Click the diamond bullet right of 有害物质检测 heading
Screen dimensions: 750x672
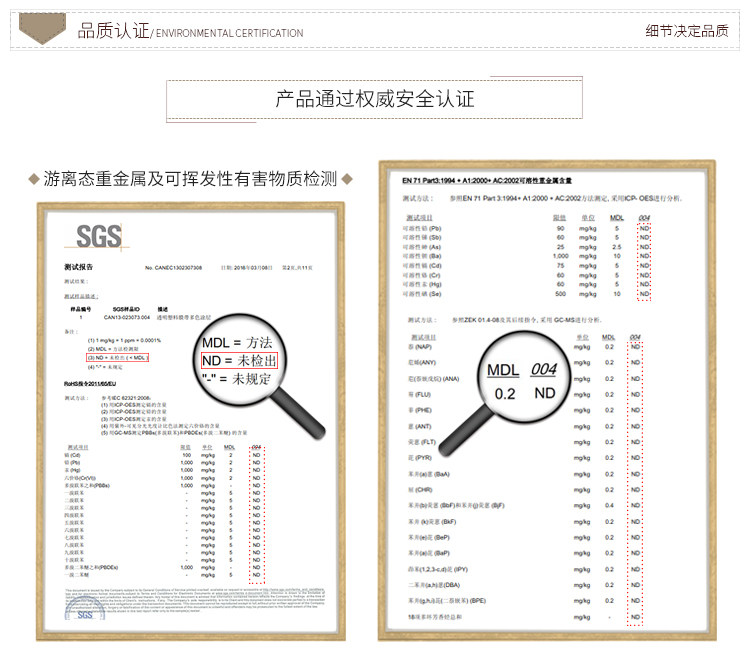347,179
